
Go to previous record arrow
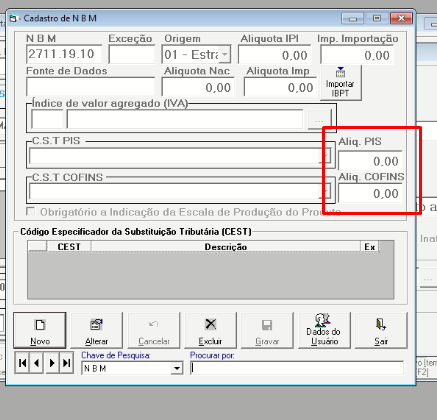37,363
